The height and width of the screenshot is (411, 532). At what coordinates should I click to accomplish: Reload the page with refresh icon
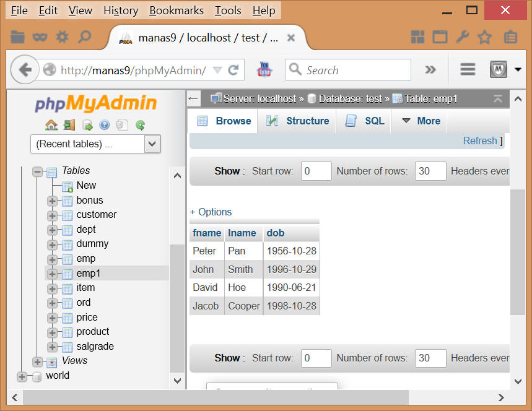click(233, 70)
